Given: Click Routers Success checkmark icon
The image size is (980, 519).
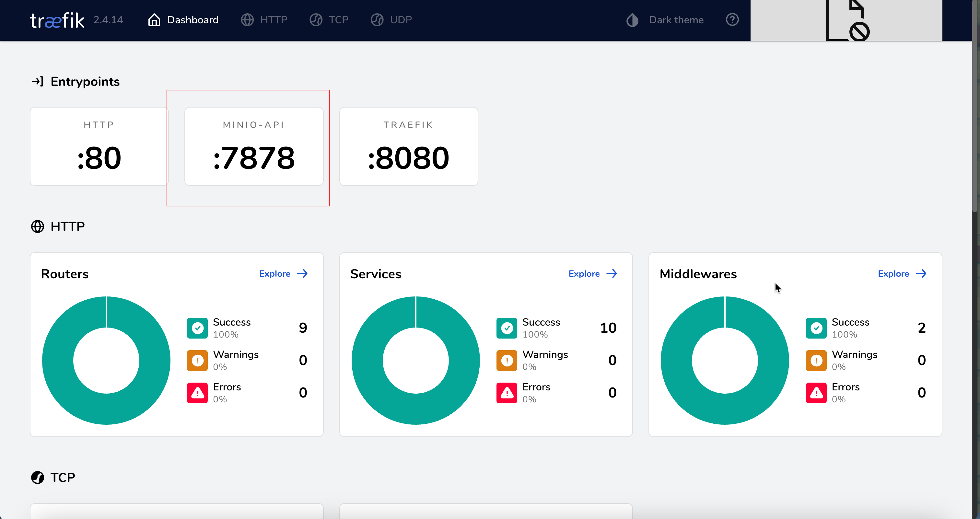Looking at the screenshot, I should [x=197, y=328].
